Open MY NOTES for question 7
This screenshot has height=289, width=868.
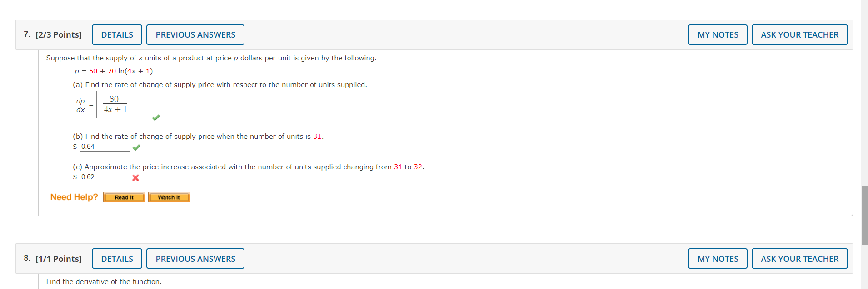point(717,34)
